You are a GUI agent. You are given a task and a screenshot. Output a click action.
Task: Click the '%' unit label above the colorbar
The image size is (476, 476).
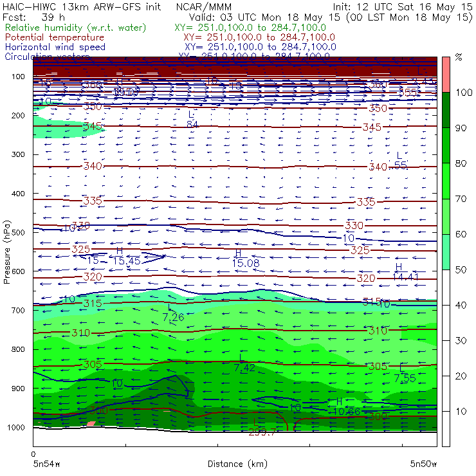point(459,57)
